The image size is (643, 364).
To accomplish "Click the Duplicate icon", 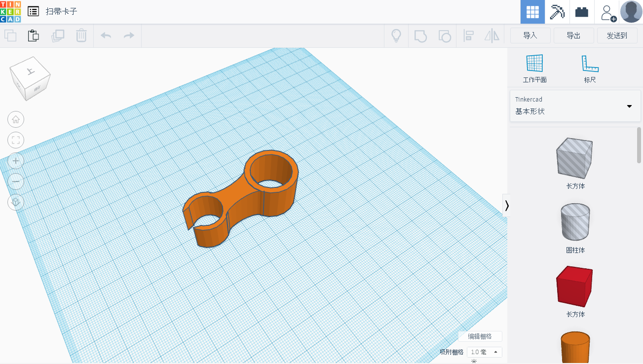I will click(x=58, y=36).
